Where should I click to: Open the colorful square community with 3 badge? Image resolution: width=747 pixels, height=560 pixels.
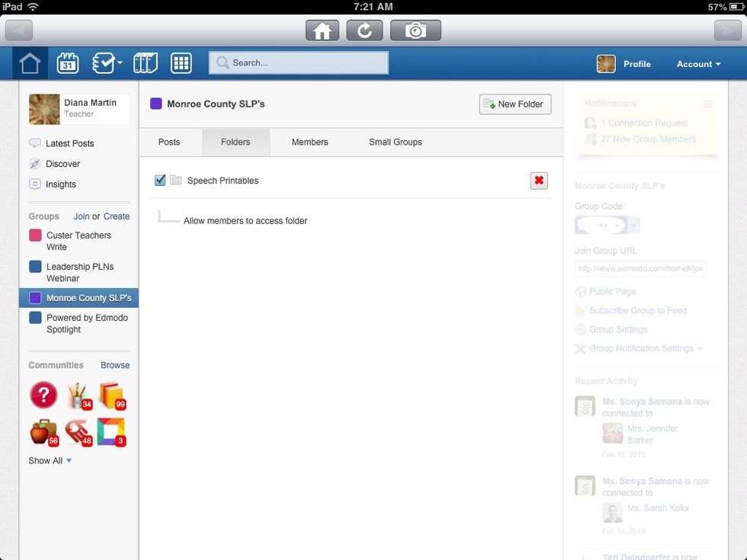click(x=111, y=432)
